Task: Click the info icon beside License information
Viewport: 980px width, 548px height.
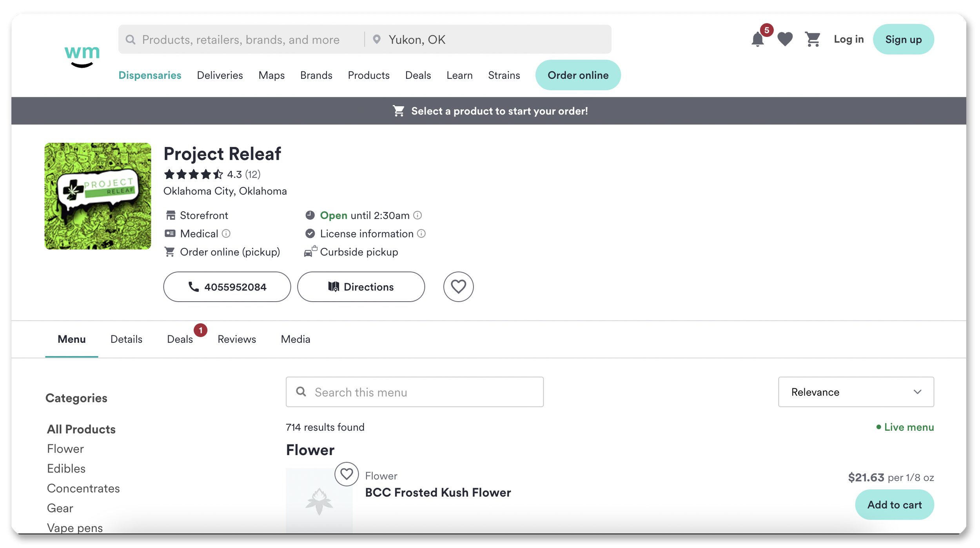Action: (x=422, y=233)
